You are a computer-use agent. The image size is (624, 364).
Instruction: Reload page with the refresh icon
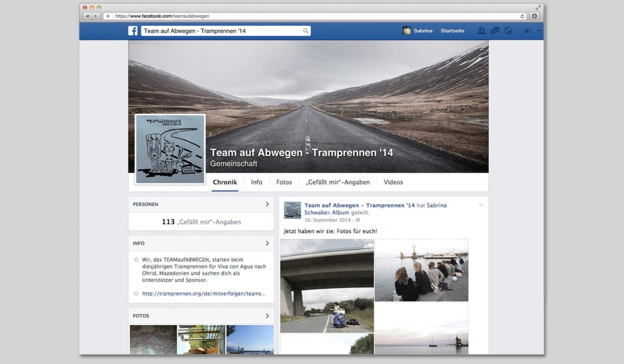(523, 16)
